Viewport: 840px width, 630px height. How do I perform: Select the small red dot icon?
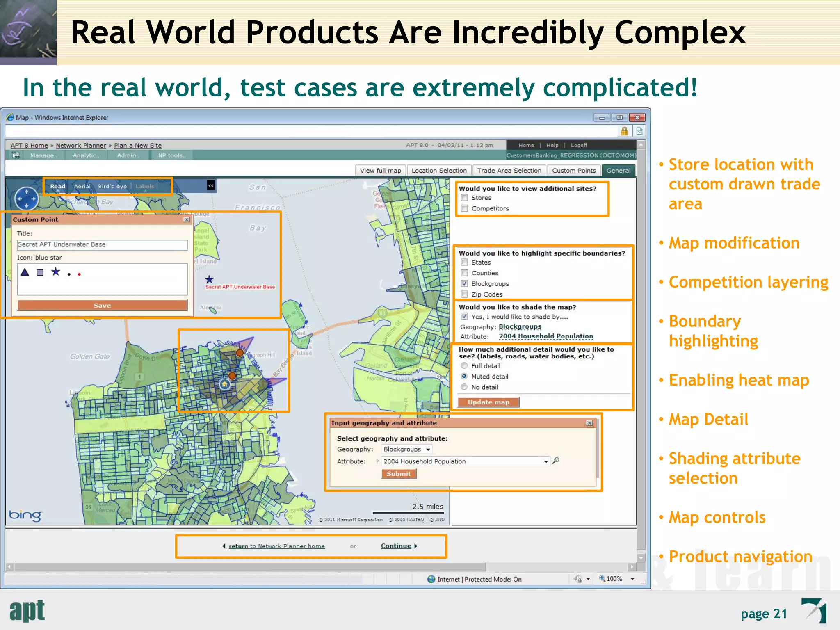(x=79, y=274)
